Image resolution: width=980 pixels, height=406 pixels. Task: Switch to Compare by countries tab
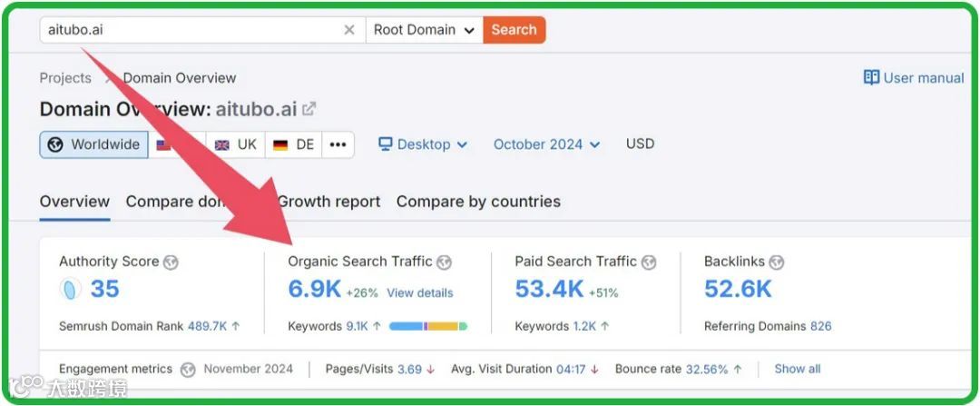pos(478,202)
